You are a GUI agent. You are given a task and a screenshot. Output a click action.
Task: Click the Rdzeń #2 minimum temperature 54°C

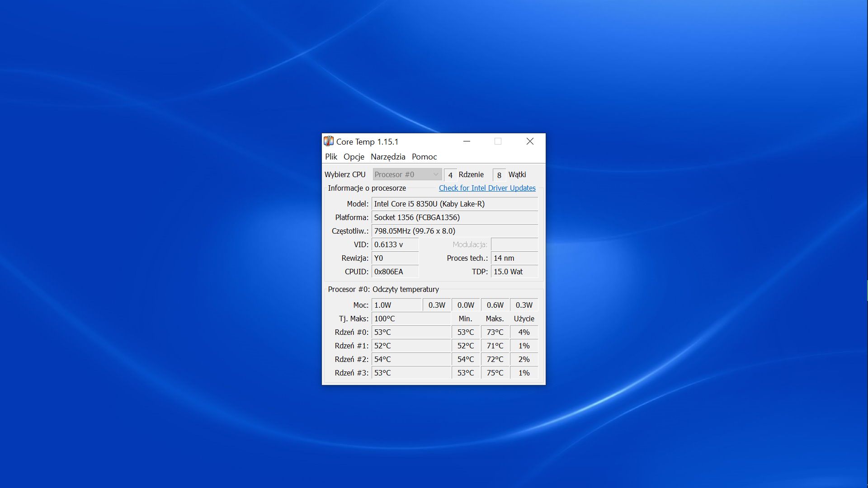click(466, 359)
